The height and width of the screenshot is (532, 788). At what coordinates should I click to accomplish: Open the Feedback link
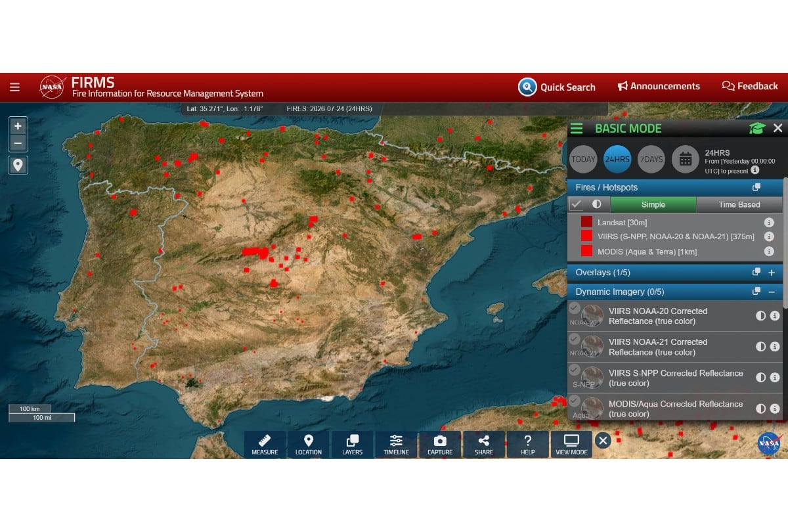pos(750,86)
